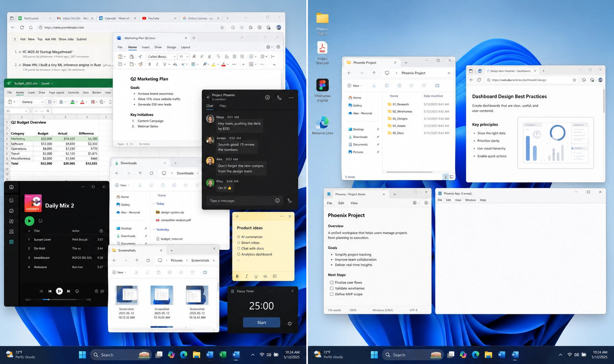Open the music player's Home sidebar icon

pos(11,200)
